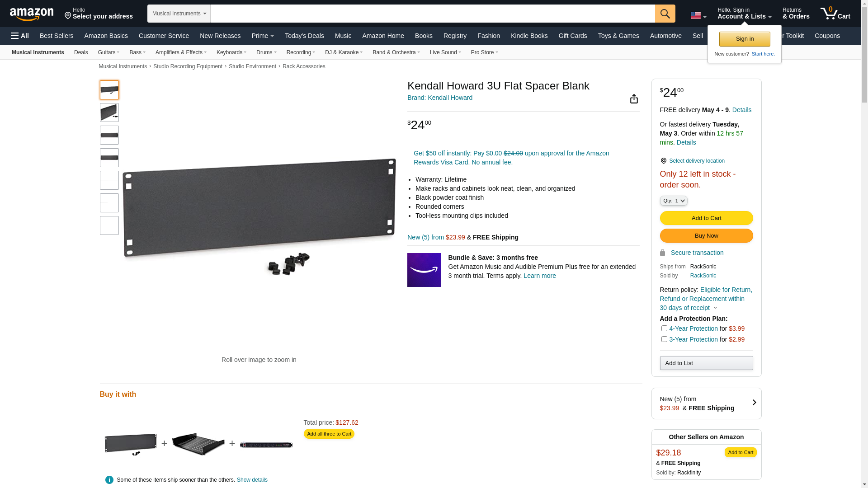Check the 4-Year Protection checkbox
Viewport: 868px width, 488px height.
pyautogui.click(x=664, y=328)
